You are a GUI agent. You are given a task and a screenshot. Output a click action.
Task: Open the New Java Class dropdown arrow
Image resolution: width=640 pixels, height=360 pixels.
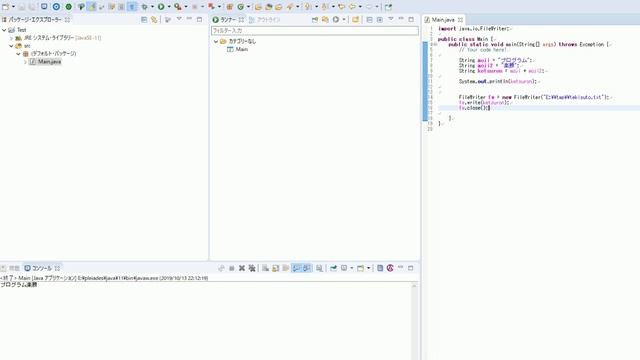(x=248, y=7)
